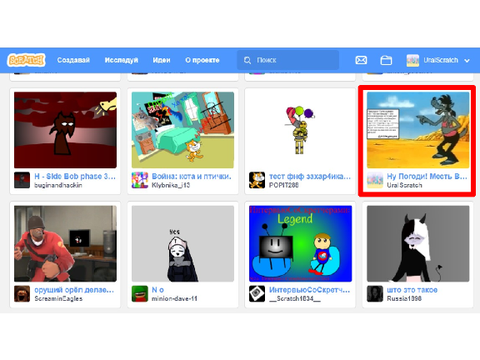The image size is (480, 360).
Task: Click the Scratch logo
Action: (26, 60)
